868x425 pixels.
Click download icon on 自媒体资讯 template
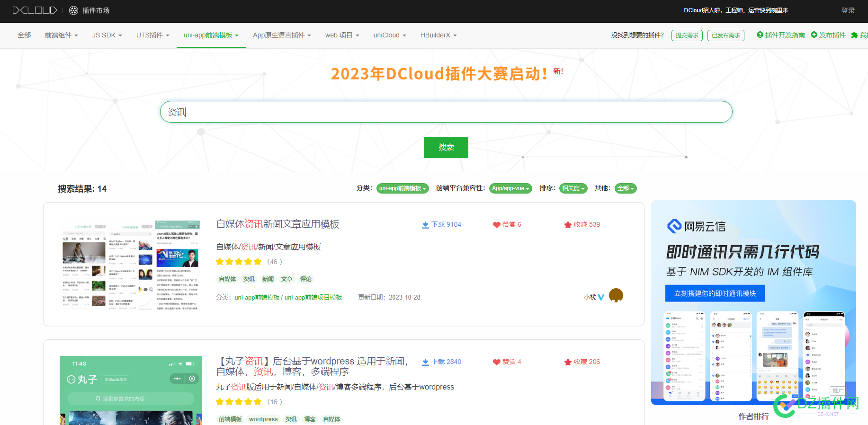[x=425, y=225]
